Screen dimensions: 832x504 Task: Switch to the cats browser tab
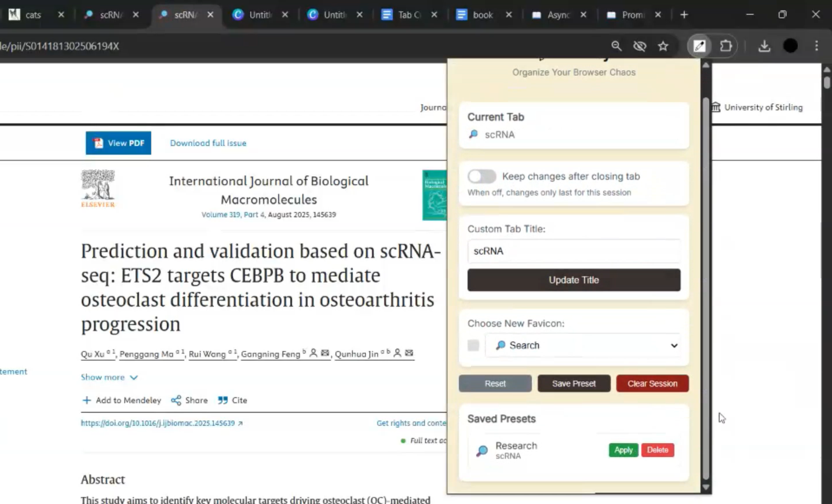34,15
